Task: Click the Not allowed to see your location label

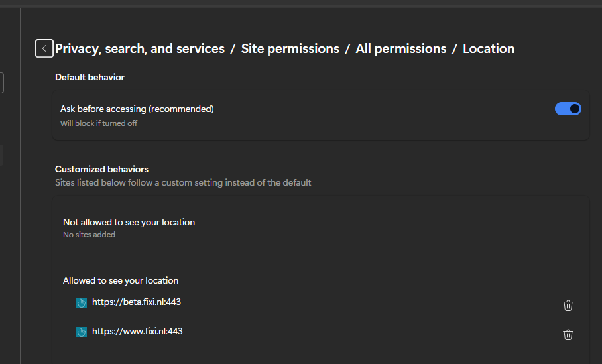Action: [129, 222]
